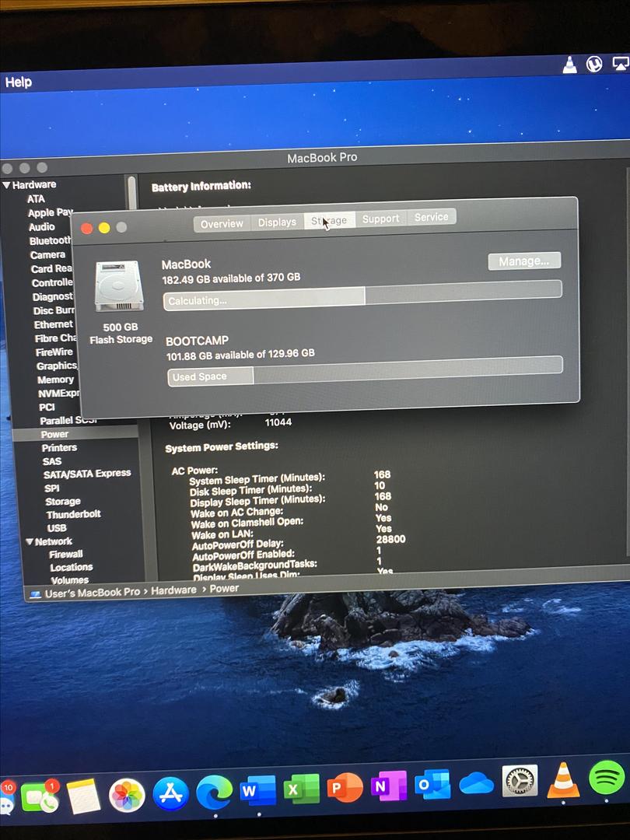The image size is (630, 840).
Task: Select Locations under Network
Action: [72, 567]
